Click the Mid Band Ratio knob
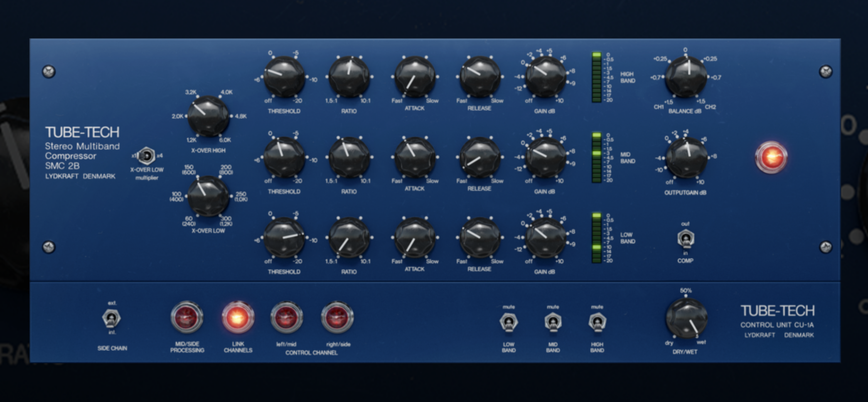 (349, 157)
